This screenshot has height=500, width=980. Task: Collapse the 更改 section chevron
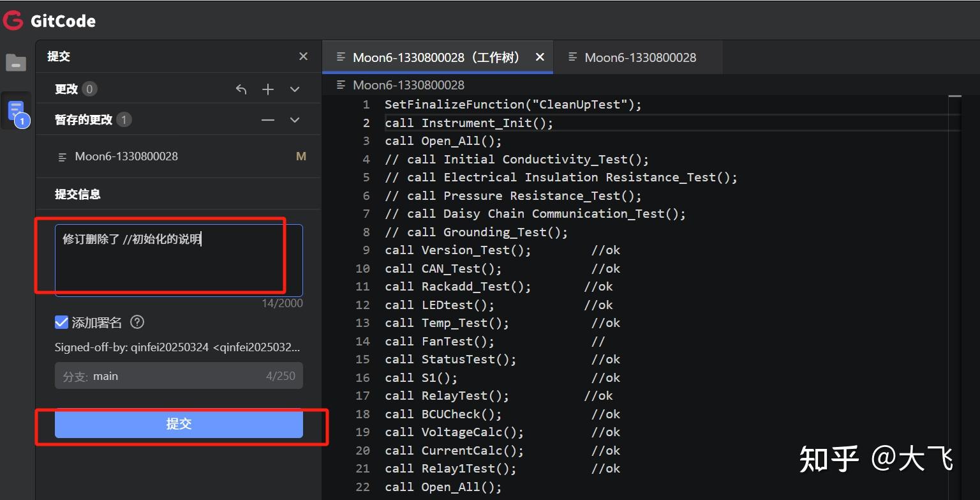294,89
